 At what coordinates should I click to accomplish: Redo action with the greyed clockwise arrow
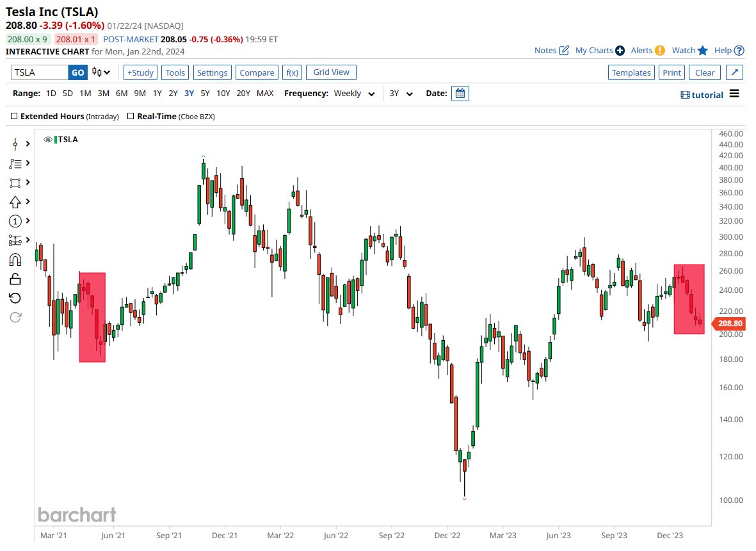click(x=15, y=317)
